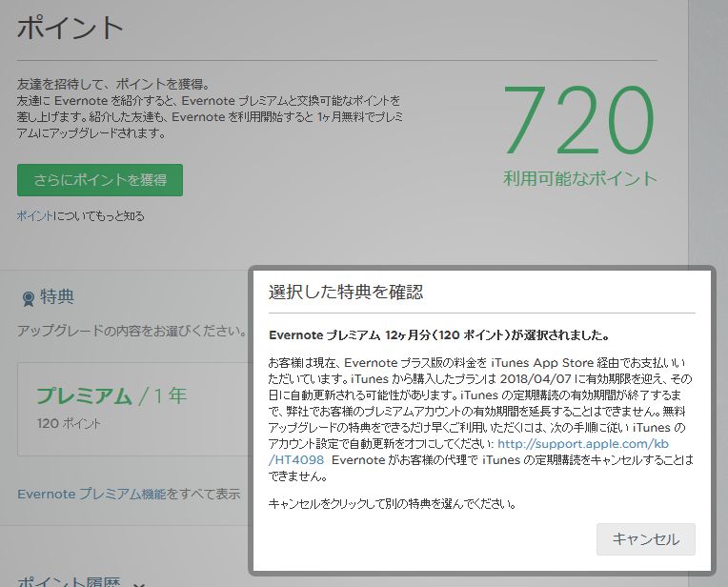The height and width of the screenshot is (587, 728).
Task: Click the 選択した特典を確認 dialog title
Action: click(x=346, y=292)
